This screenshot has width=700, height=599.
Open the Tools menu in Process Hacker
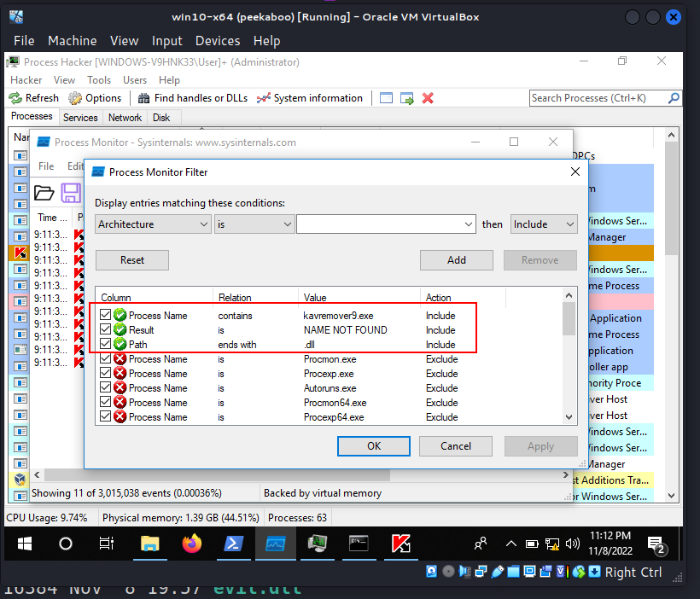(99, 80)
